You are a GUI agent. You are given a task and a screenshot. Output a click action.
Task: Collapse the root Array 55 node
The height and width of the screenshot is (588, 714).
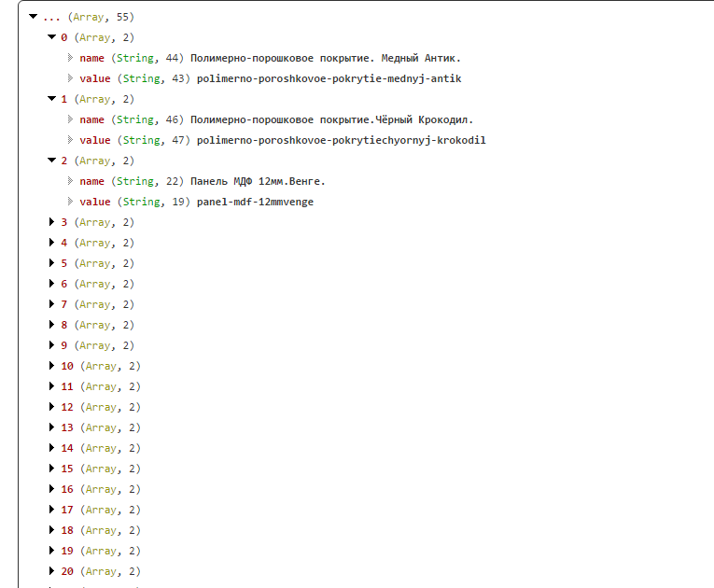34,17
